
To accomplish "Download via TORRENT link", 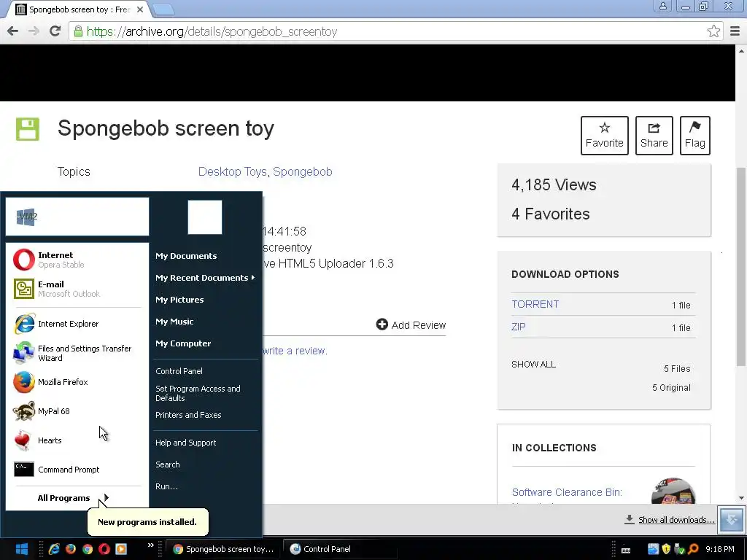I will click(535, 304).
